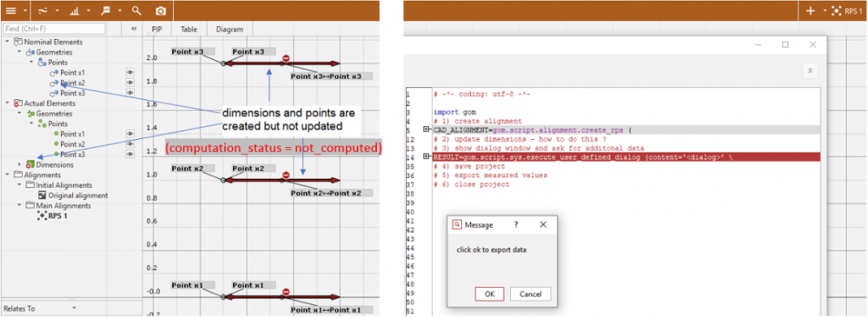The width and height of the screenshot is (868, 318).
Task: Click red minus marker on Point x1 dimension
Action: tap(286, 292)
